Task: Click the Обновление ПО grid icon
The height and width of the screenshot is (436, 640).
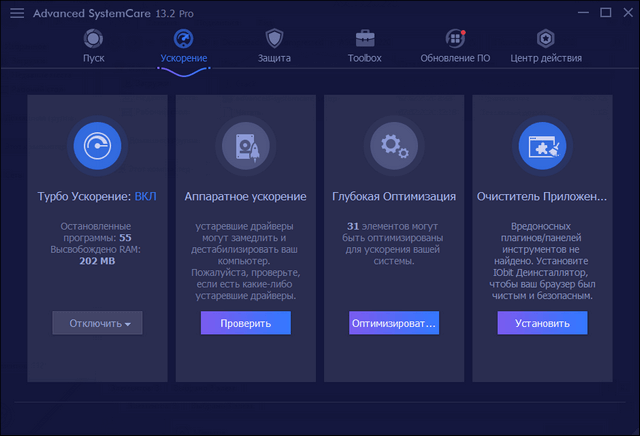Action: [x=456, y=39]
